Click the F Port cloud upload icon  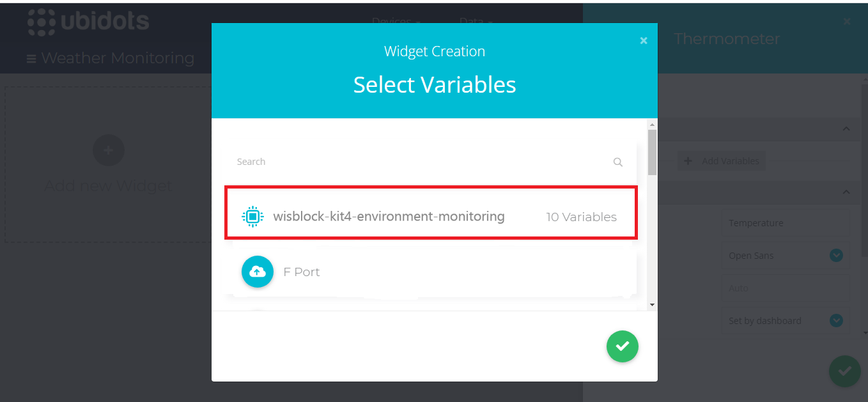tap(257, 272)
